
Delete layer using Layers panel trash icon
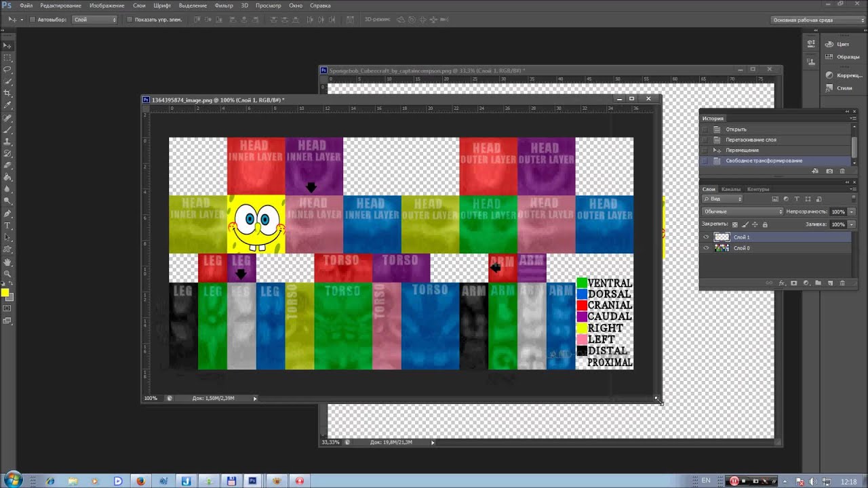pos(843,283)
